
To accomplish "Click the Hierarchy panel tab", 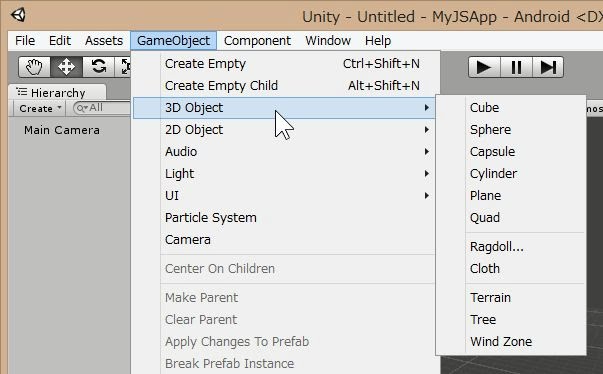I will (x=57, y=93).
